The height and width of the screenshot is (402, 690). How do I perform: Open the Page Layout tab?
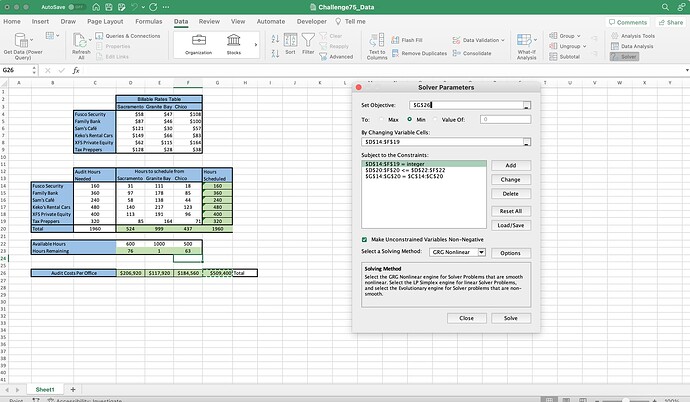(x=105, y=22)
